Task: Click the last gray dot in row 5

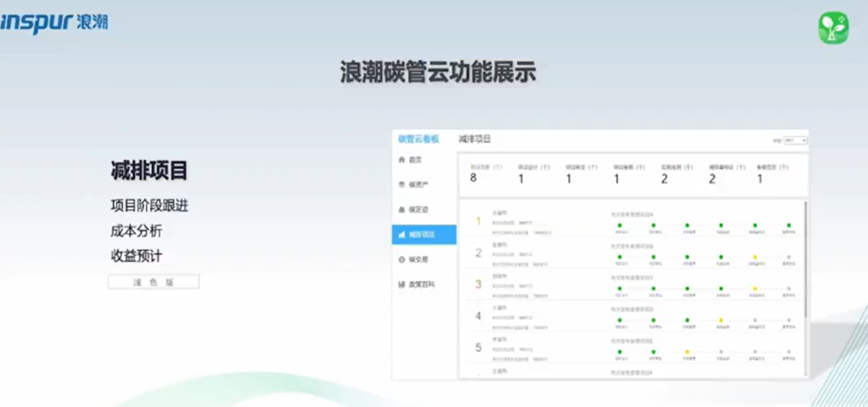Action: [x=789, y=351]
